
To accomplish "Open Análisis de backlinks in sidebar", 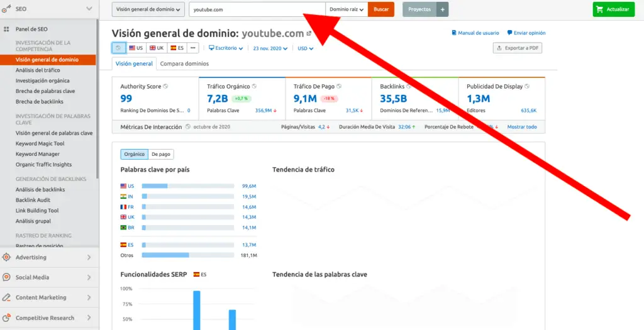I will [40, 190].
